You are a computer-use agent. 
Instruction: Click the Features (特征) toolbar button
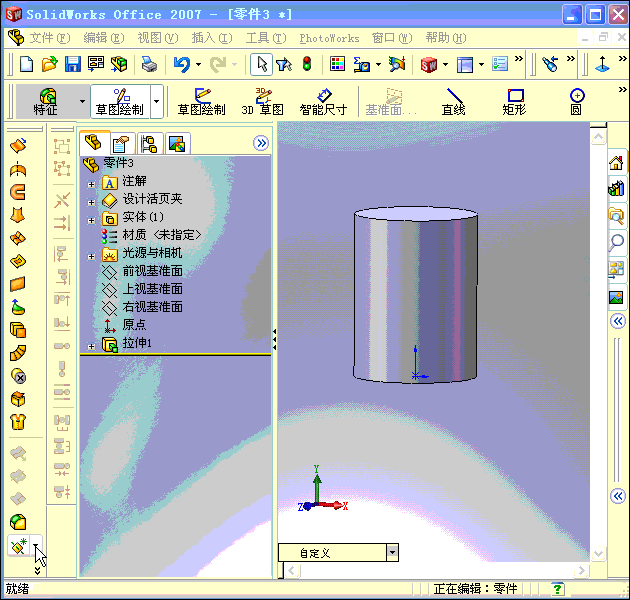[46, 102]
